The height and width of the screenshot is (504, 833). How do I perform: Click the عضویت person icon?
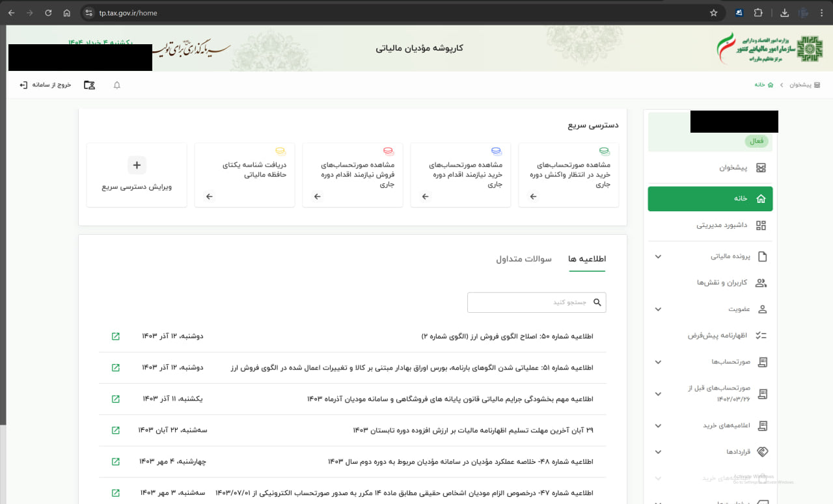(761, 310)
